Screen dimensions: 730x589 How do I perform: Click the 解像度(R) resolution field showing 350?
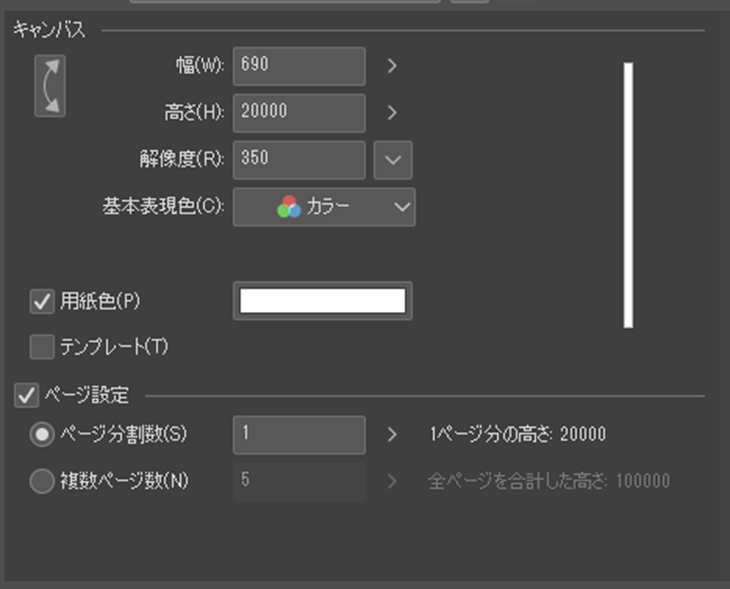click(299, 159)
